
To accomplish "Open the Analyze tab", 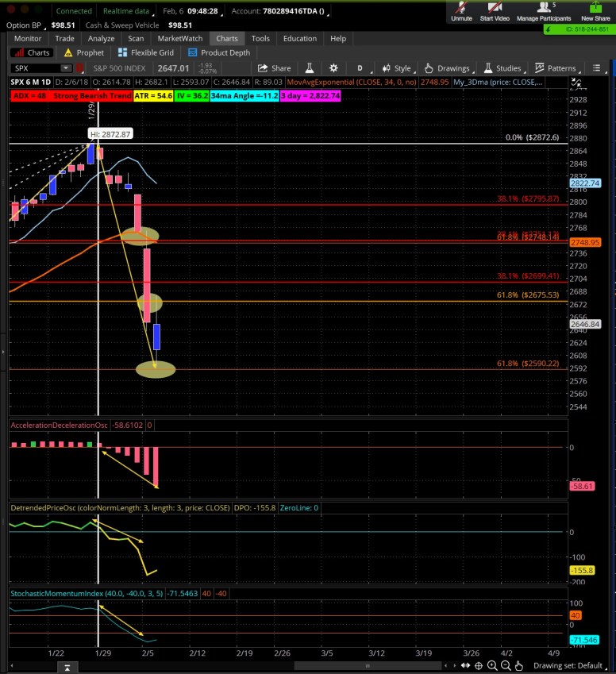I will tap(101, 38).
